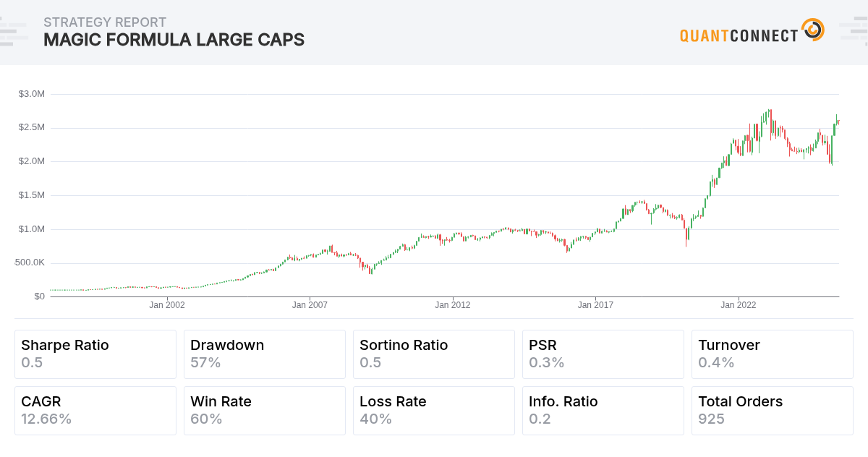Click the CAGR 12.66% card
Screen dimensions: 868x457
(x=95, y=411)
